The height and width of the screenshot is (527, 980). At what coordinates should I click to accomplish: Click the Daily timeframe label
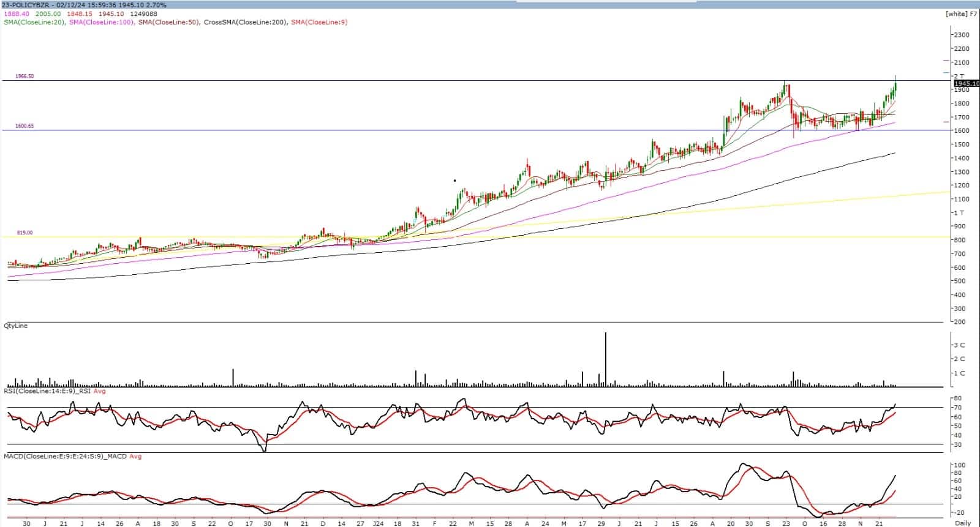pos(963,523)
